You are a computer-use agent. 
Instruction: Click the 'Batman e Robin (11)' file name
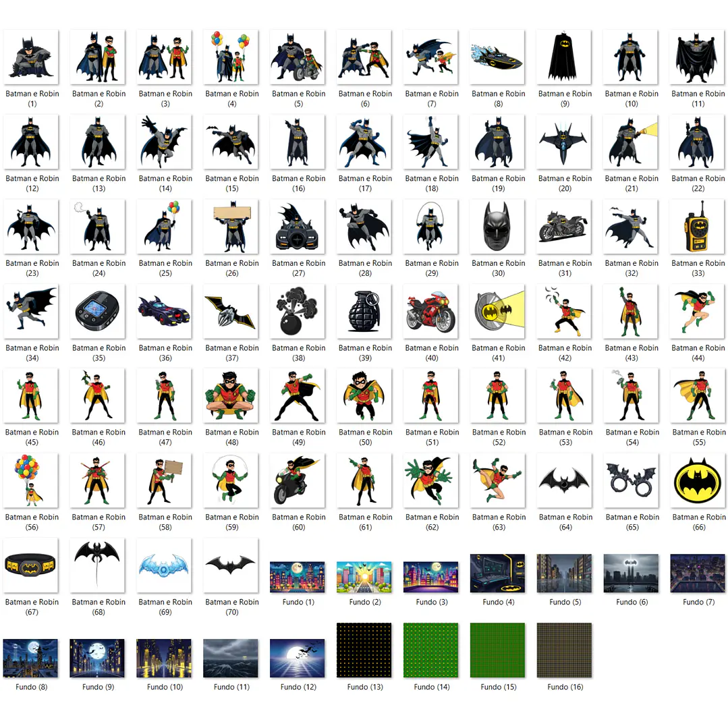[x=698, y=99]
